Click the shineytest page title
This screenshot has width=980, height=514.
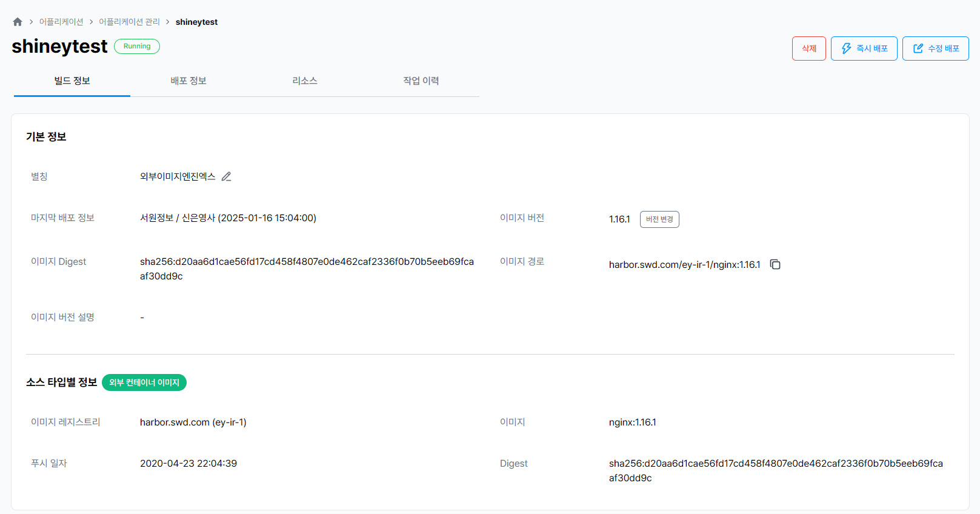(59, 47)
